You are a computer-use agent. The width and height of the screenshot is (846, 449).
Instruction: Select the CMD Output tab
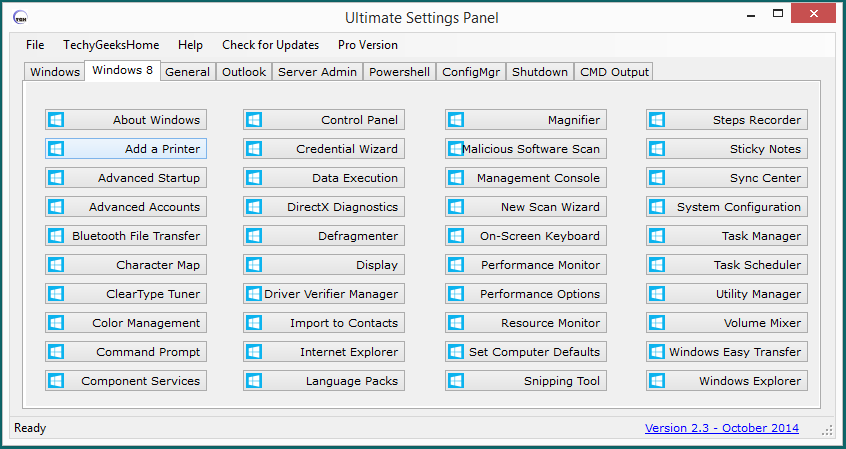click(614, 72)
